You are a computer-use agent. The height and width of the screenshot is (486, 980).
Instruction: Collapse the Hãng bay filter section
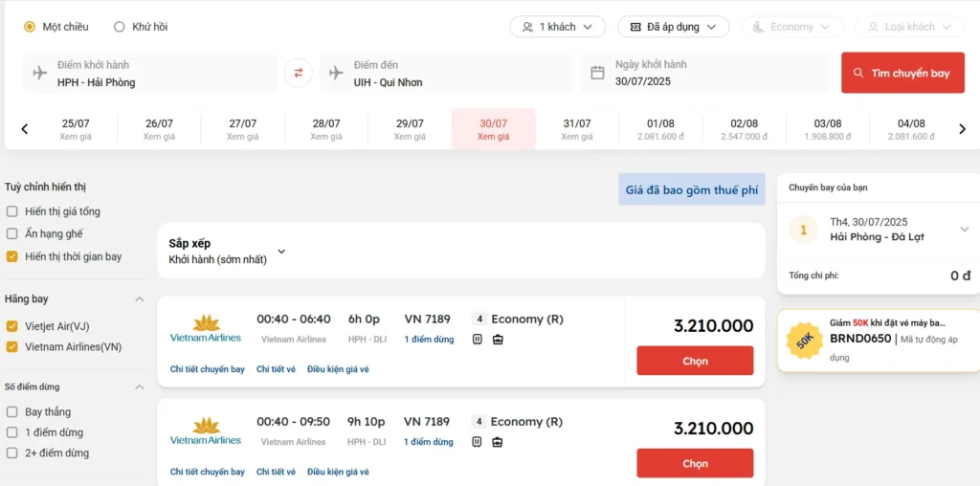(x=140, y=299)
